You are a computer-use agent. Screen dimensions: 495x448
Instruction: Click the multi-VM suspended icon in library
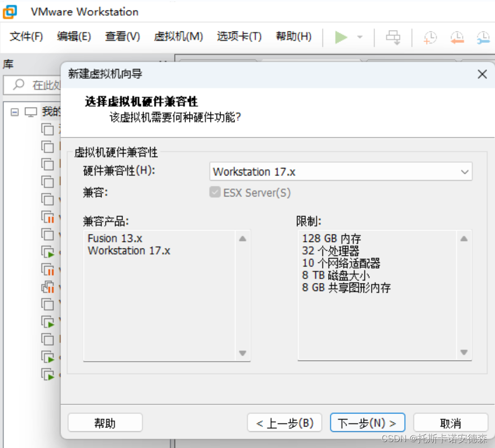47,287
